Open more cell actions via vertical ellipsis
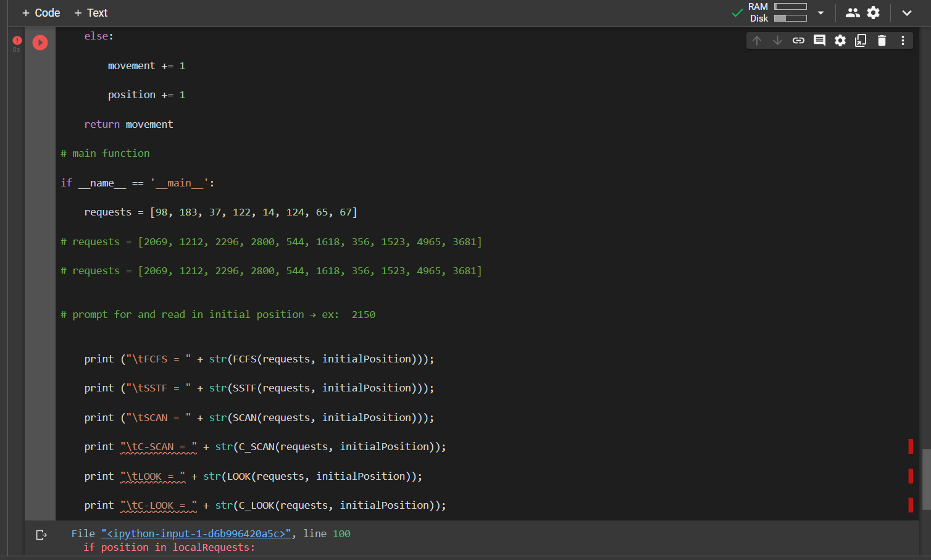This screenshot has height=560, width=931. coord(903,40)
